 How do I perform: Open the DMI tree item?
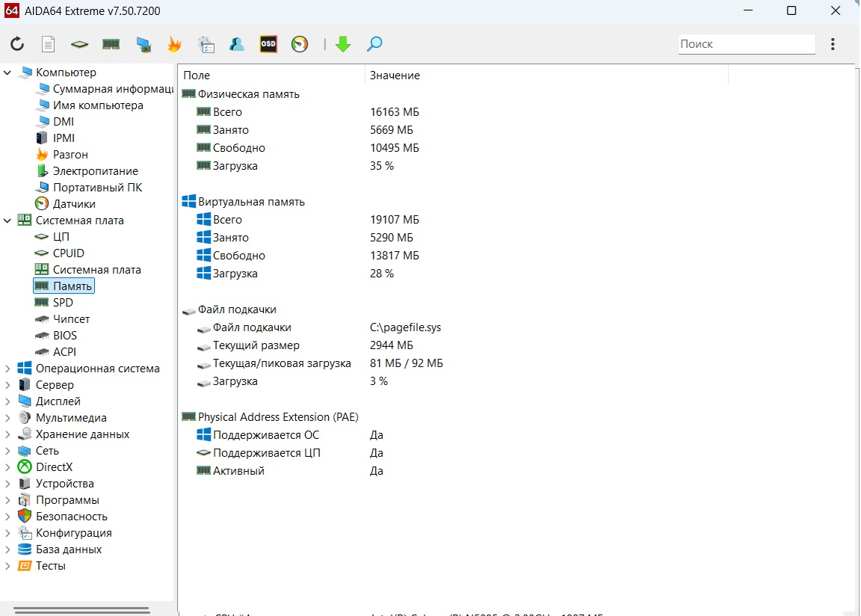point(55,122)
